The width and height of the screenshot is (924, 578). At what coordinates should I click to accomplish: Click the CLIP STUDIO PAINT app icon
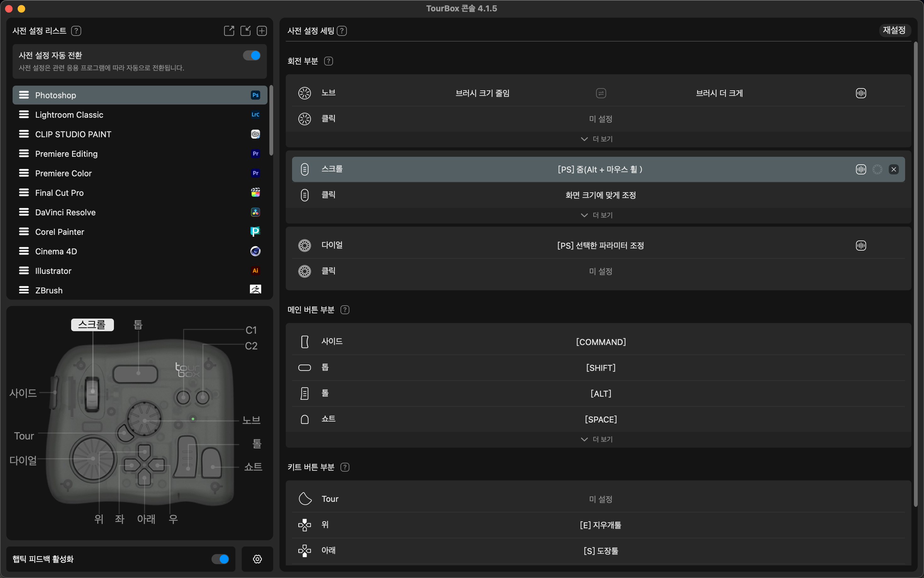[x=255, y=134]
